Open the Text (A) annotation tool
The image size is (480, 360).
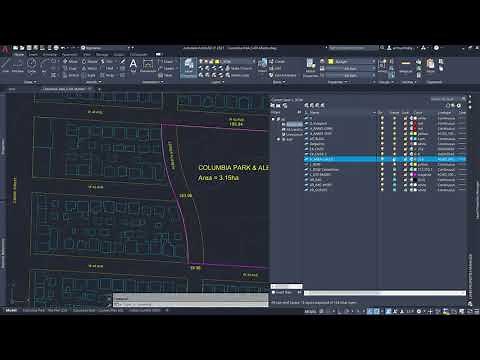click(133, 65)
